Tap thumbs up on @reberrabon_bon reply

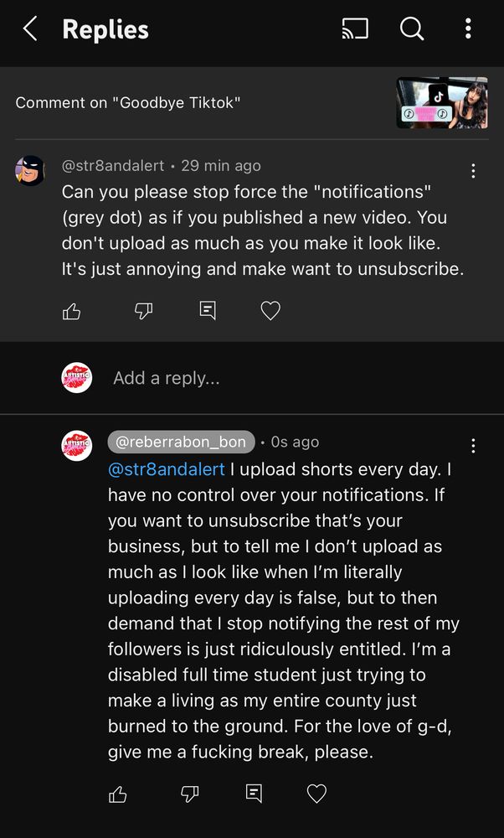[x=118, y=794]
